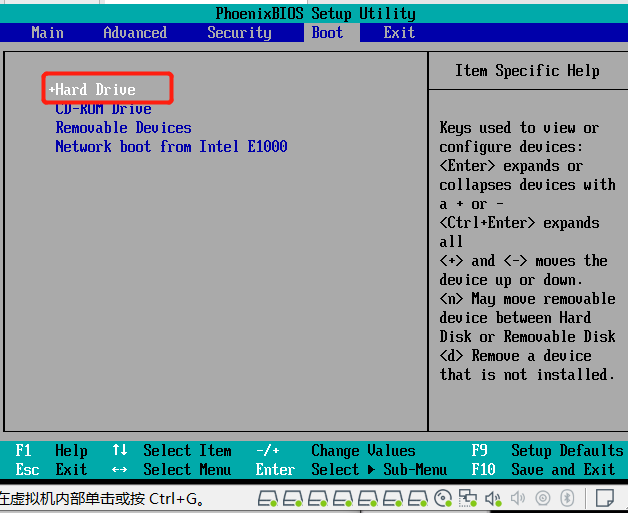Viewport: 628px width, 513px height.
Task: Click the '<d> Remove a device' help line
Action: pyautogui.click(x=515, y=356)
